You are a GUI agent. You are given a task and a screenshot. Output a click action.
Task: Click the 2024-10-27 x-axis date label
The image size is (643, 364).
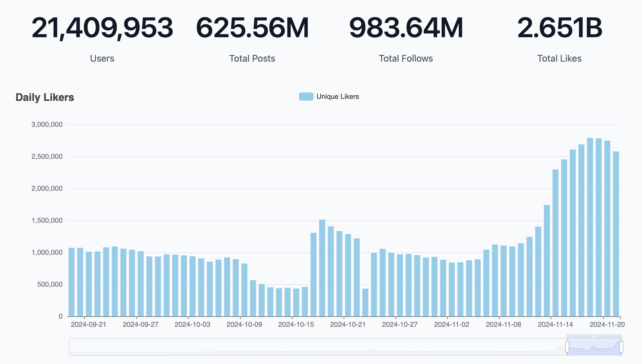(x=400, y=324)
